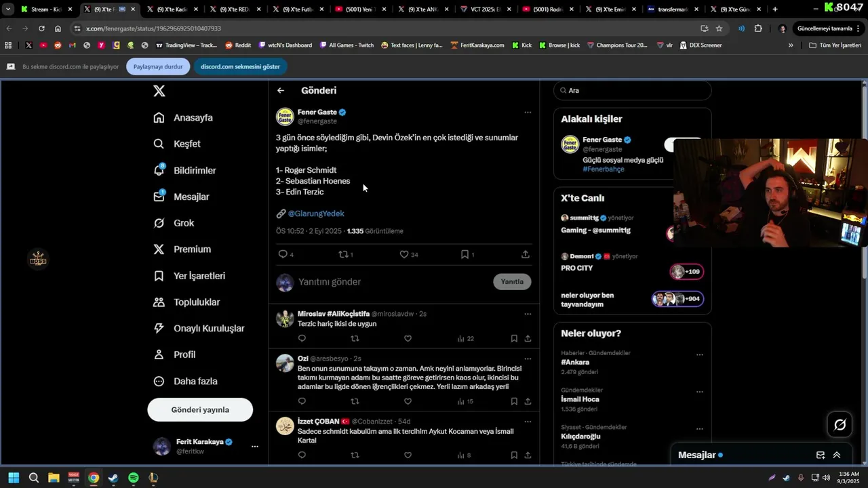Share the main Fener Gaste post
Screen dimensions: 868x488
pyautogui.click(x=526, y=254)
